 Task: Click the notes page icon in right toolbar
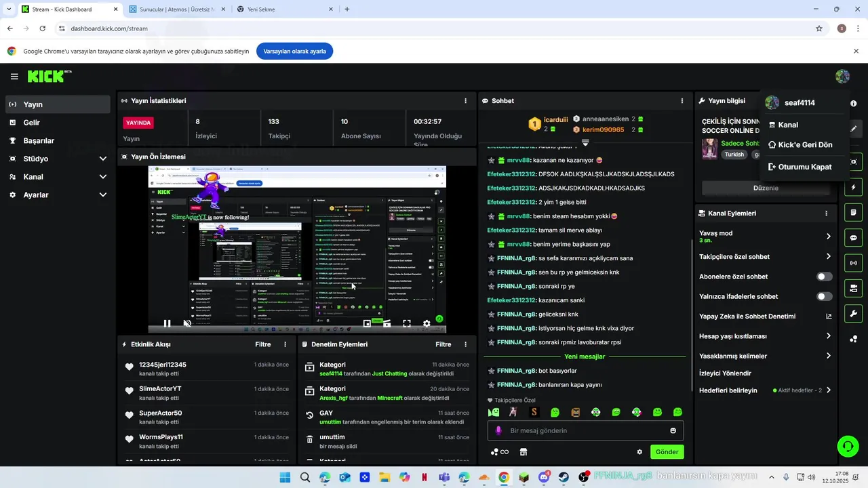[853, 213]
